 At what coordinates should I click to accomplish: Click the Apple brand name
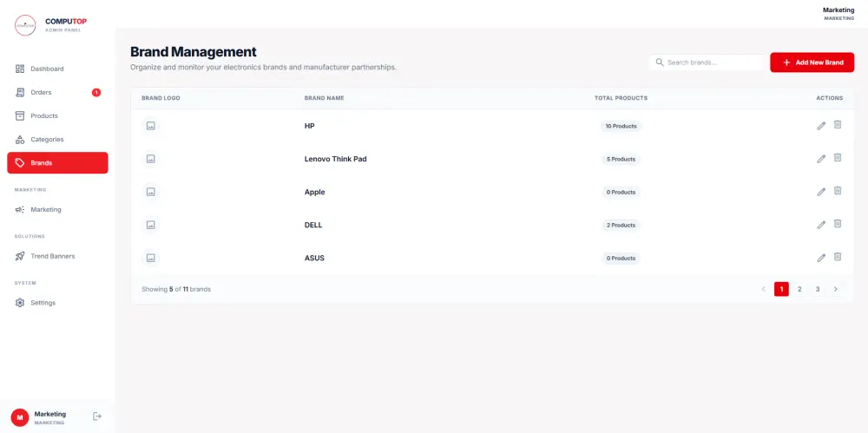(x=314, y=192)
